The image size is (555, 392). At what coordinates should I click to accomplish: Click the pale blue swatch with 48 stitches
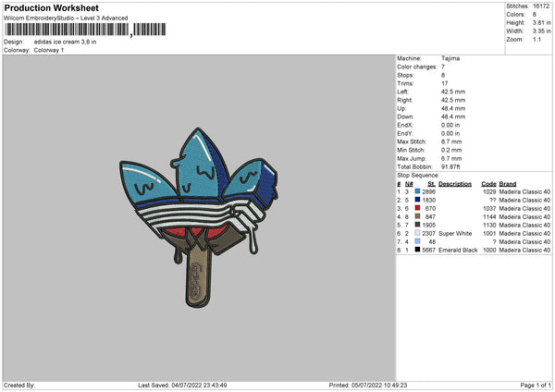(418, 241)
